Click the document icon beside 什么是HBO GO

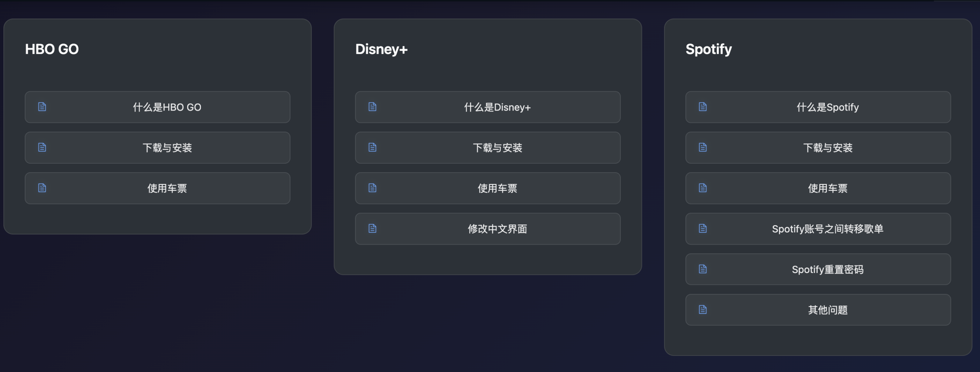(42, 107)
